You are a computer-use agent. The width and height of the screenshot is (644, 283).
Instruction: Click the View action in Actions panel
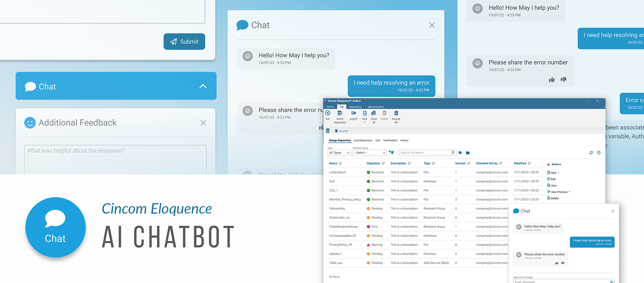pos(552,185)
